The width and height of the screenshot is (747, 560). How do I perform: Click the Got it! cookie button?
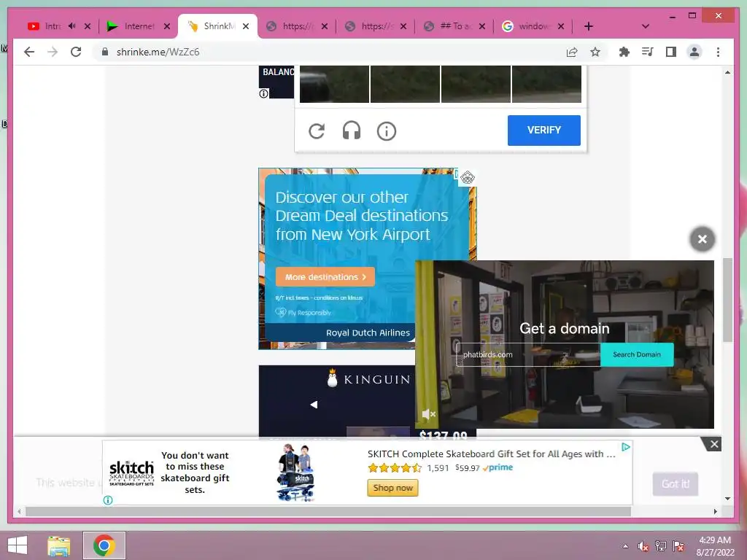[x=675, y=484]
